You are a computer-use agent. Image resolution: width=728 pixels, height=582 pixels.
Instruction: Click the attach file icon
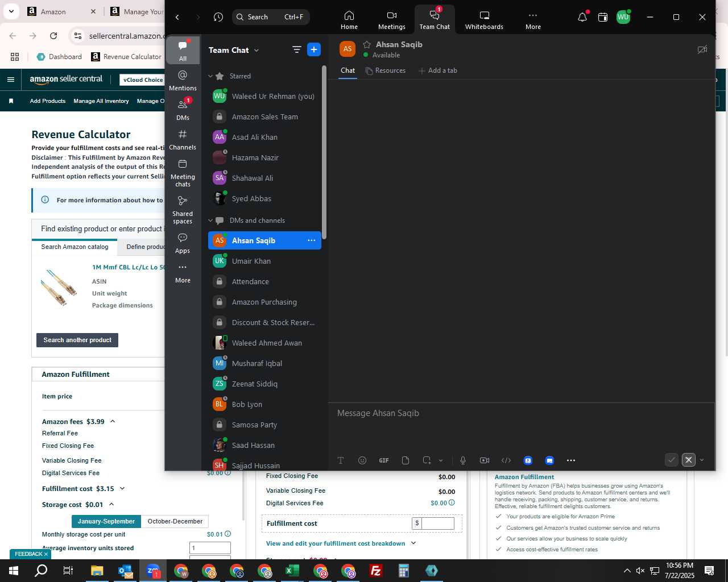[406, 460]
